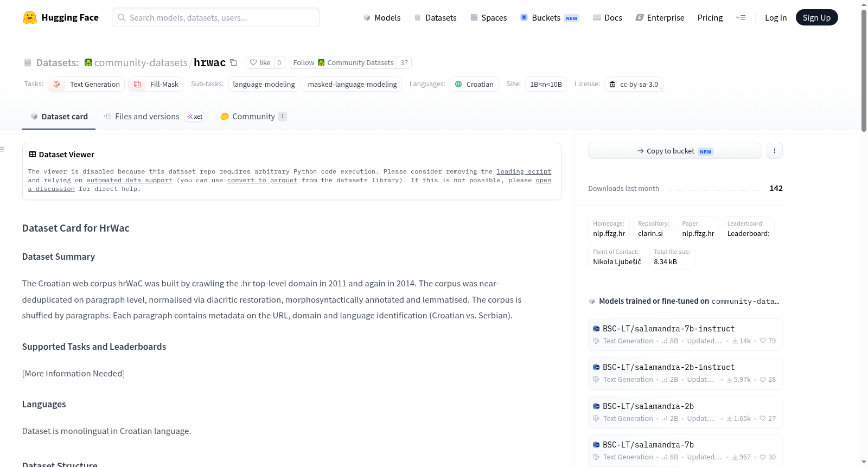Switch to Dataset card tab
Screen dimensions: 868x467
(59, 116)
